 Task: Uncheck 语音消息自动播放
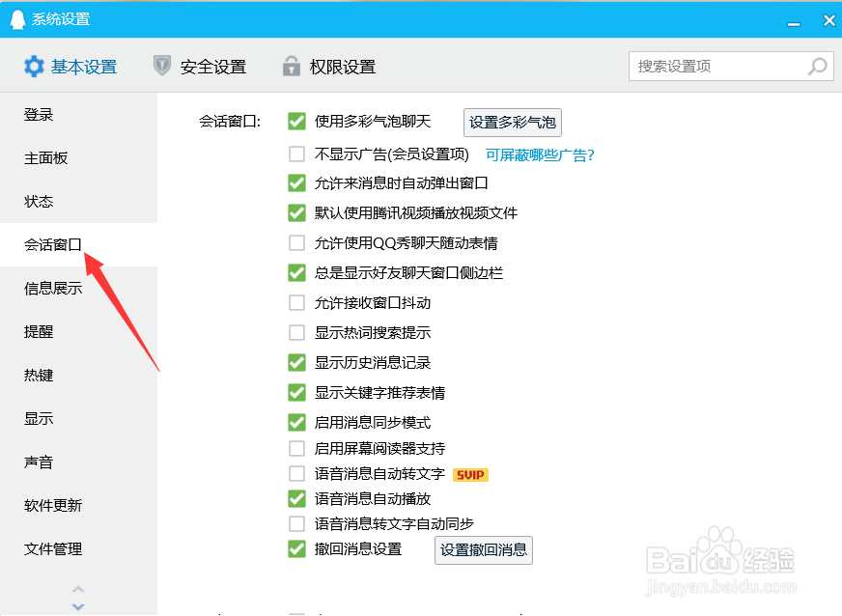coord(297,499)
